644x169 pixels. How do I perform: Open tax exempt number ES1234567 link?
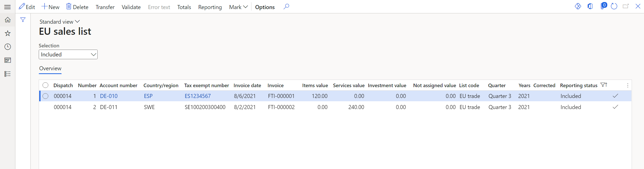197,96
